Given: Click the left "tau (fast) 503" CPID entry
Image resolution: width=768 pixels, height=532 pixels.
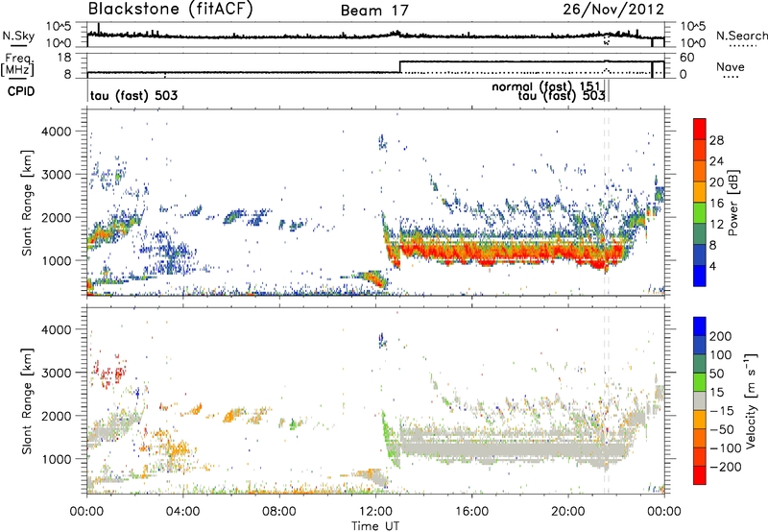Looking at the screenshot, I should (133, 95).
